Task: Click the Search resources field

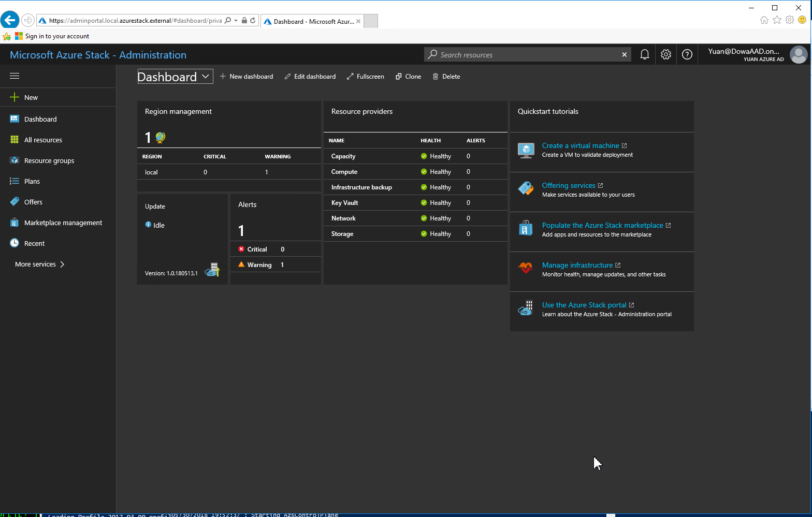Action: [527, 54]
